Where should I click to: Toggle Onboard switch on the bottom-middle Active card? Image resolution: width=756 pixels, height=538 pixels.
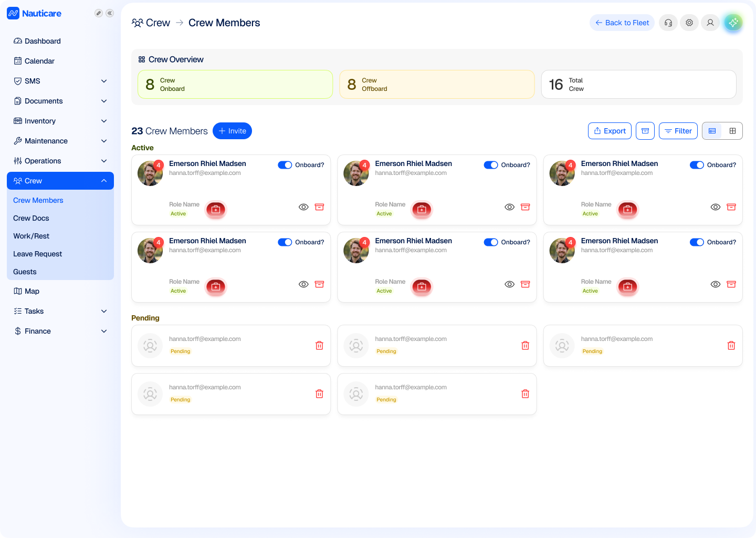coord(491,242)
